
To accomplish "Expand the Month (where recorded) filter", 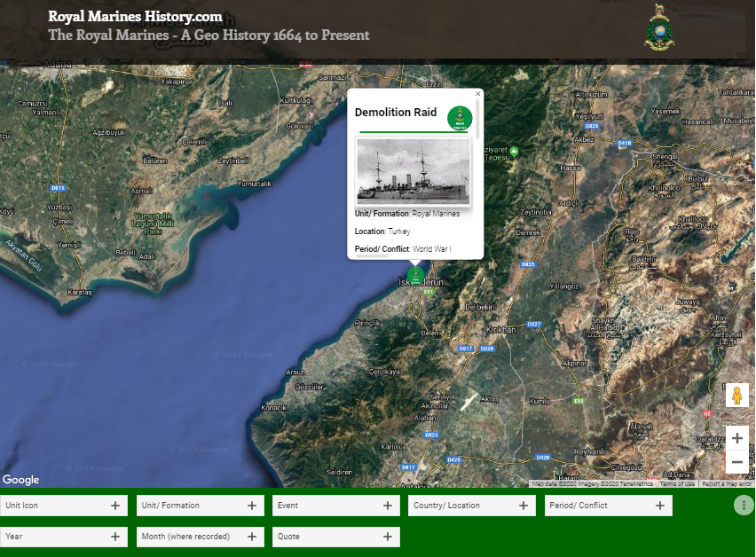I will [200, 537].
